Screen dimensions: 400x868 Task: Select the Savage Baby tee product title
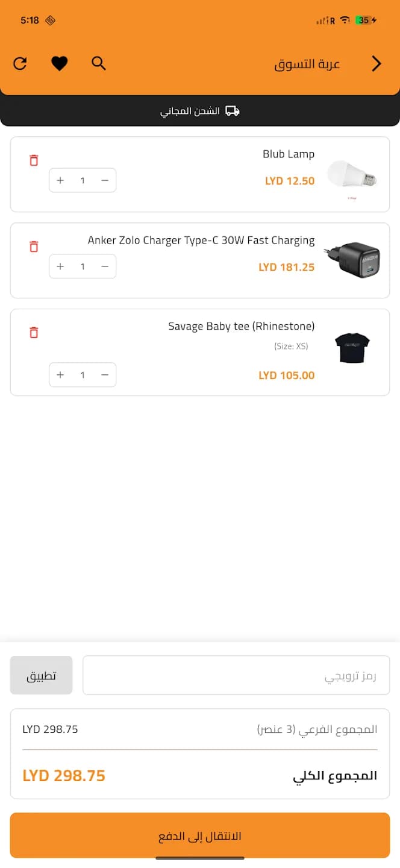pyautogui.click(x=242, y=327)
